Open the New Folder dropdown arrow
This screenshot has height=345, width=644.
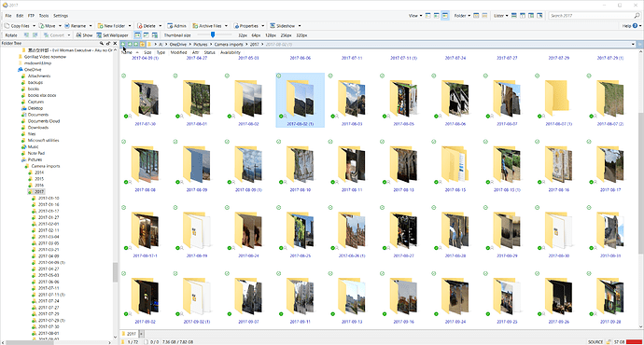click(x=130, y=26)
